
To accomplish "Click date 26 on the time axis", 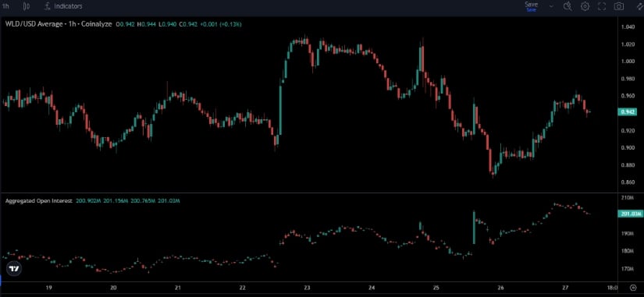I will click(x=500, y=288).
